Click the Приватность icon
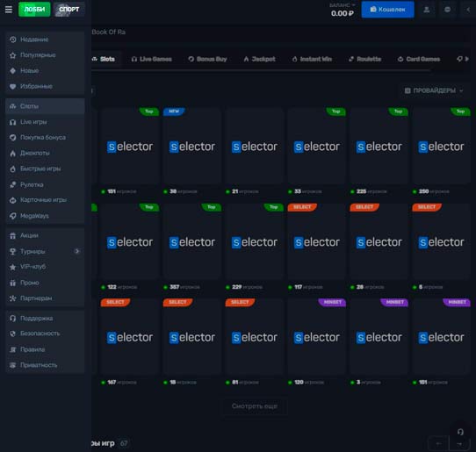476x452 pixels. click(x=13, y=365)
